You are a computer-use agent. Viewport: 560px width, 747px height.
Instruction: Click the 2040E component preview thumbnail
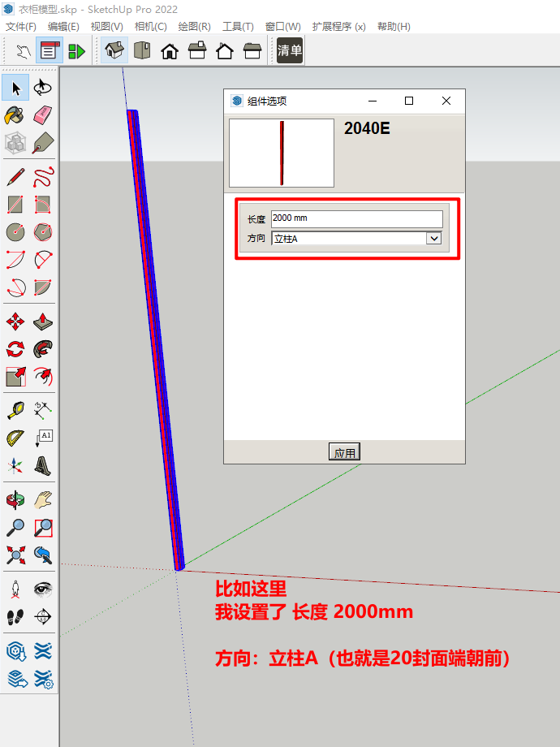pyautogui.click(x=282, y=153)
